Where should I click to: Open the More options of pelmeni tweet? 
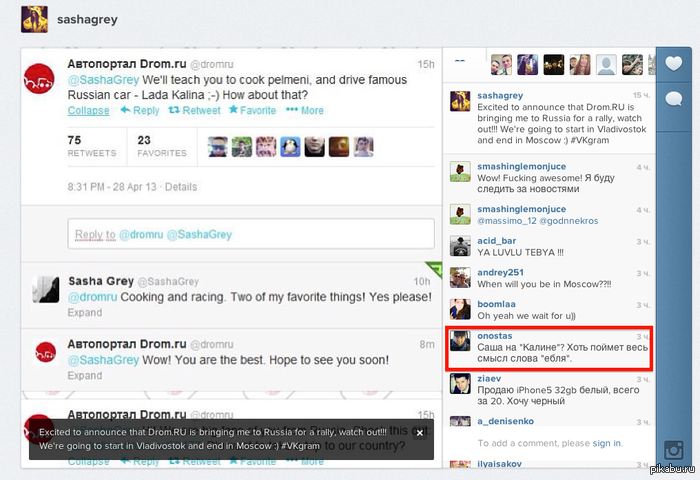(x=305, y=110)
